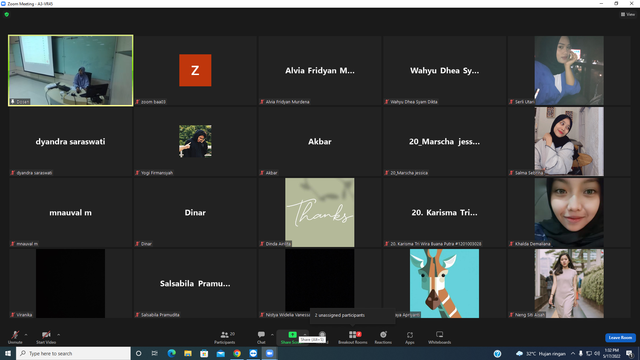Open the clock and date flyout

pyautogui.click(x=612, y=353)
